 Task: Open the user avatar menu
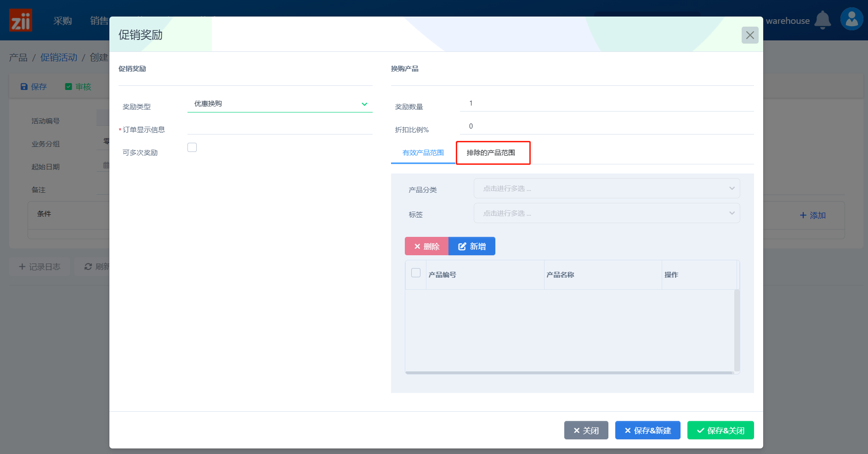851,19
